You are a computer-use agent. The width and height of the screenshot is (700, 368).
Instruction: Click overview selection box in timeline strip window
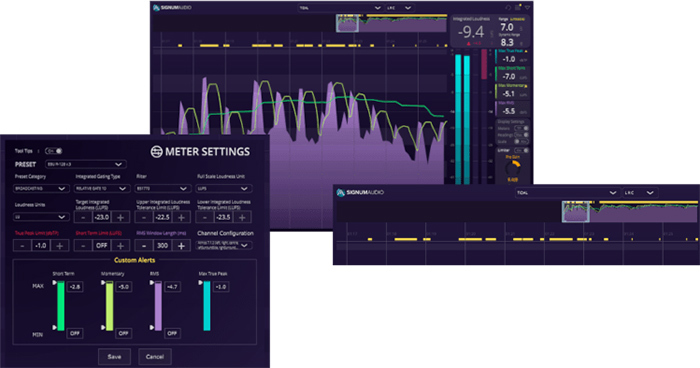tap(576, 212)
